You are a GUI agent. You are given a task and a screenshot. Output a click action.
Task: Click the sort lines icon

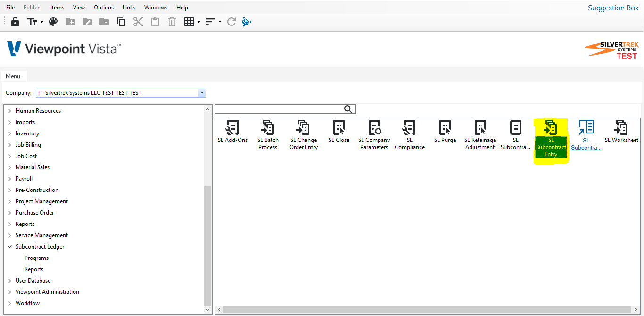(x=210, y=22)
